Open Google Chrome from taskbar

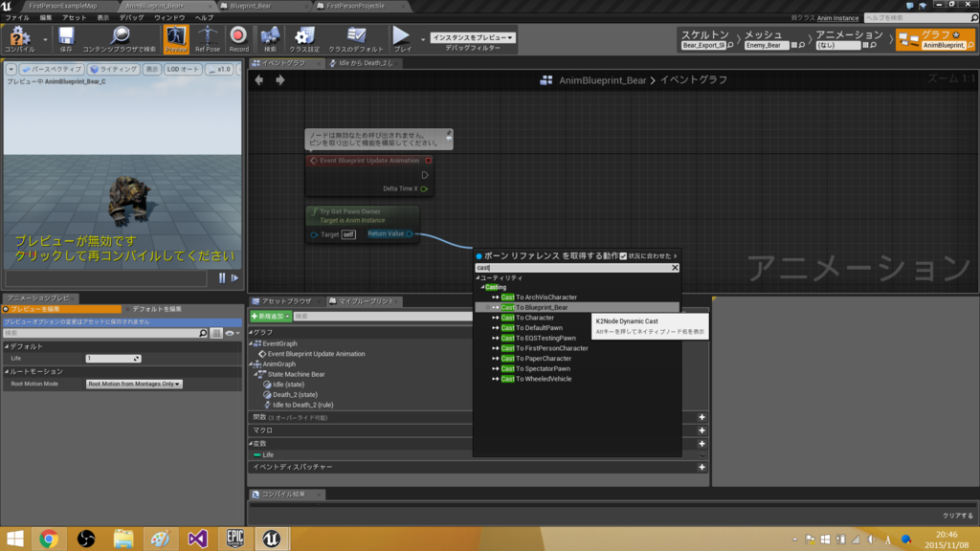click(49, 539)
